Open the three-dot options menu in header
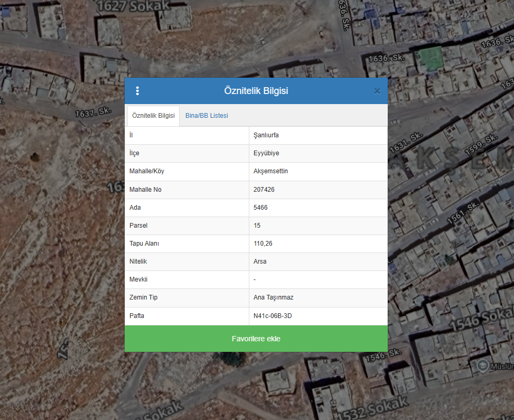 pos(137,91)
